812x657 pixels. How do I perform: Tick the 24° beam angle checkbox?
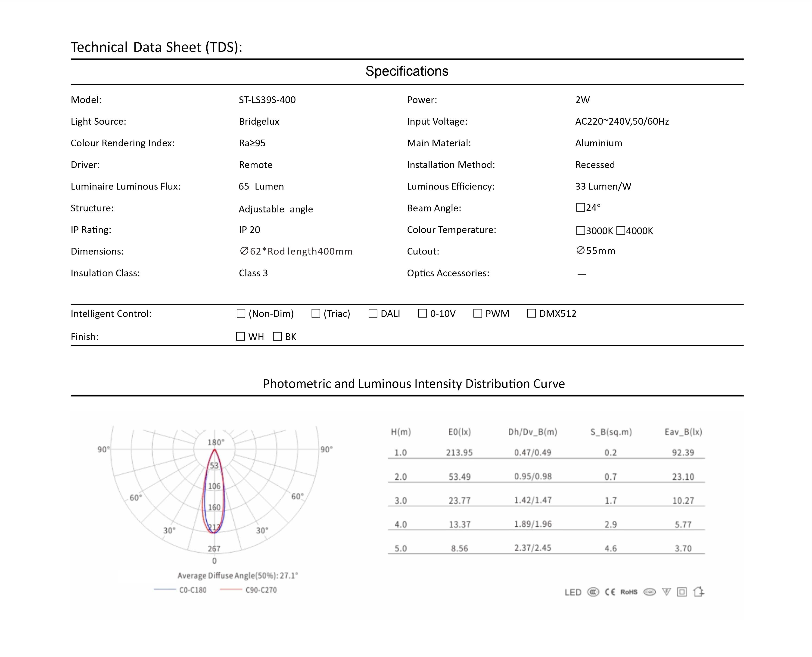580,207
